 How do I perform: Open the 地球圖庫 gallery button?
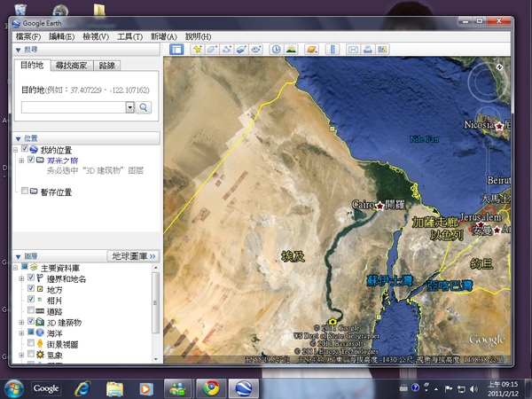[134, 256]
